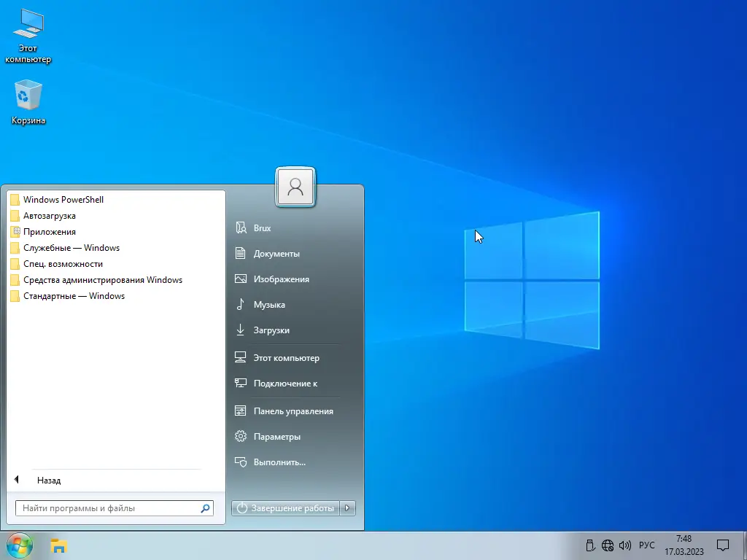Click the Музыка note icon

[241, 304]
